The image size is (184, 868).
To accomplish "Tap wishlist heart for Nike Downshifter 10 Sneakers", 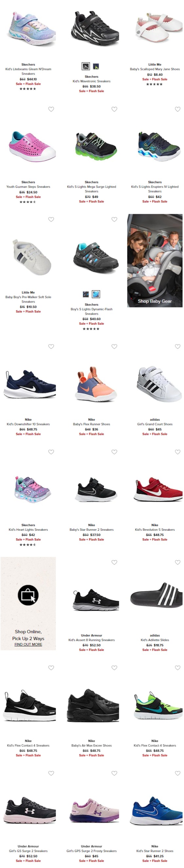I will coord(51,347).
